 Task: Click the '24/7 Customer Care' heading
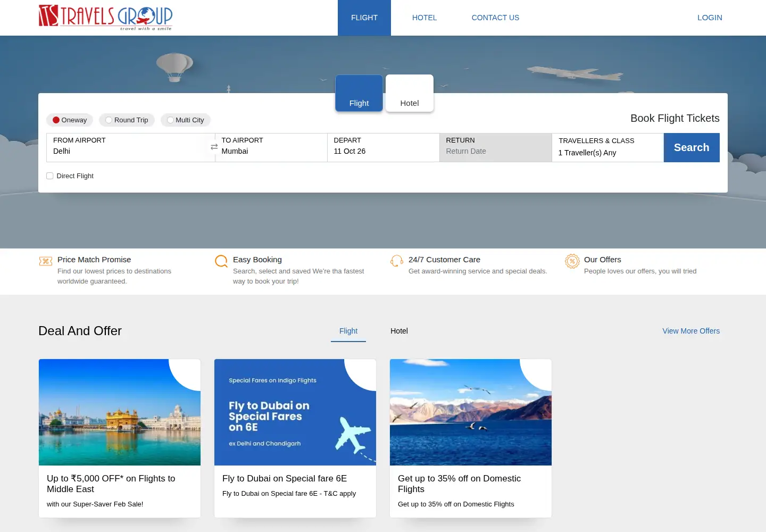coord(444,260)
